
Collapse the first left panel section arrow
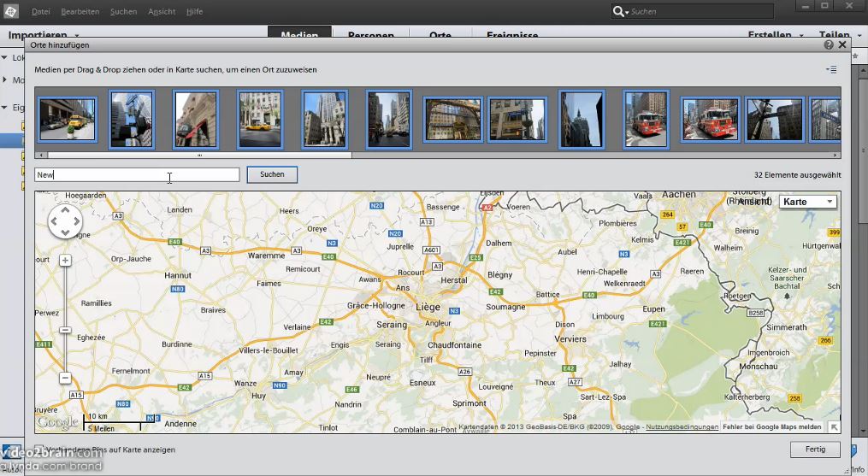pyautogui.click(x=4, y=57)
